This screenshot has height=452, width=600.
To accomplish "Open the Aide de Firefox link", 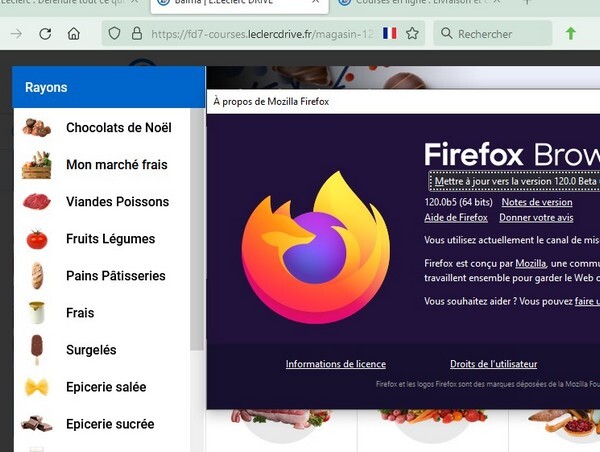I will pos(456,217).
